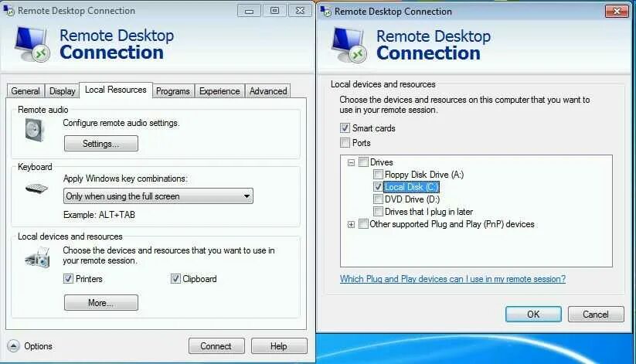
Task: Click the Connect button
Action: click(216, 346)
